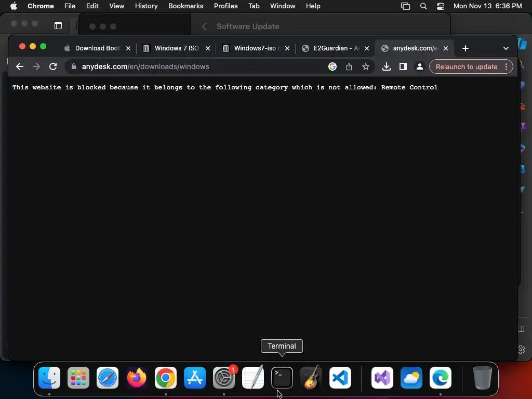532x399 pixels.
Task: Launch Firefox from the Dock
Action: coord(137,378)
